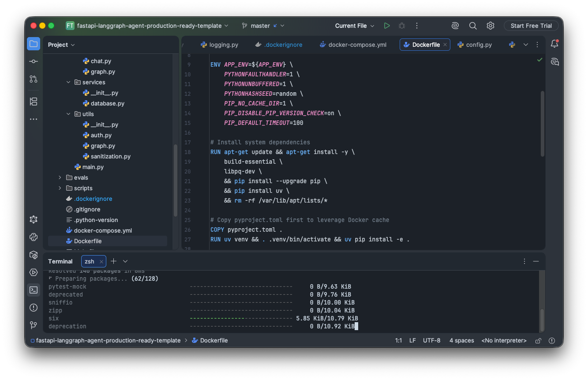Open the terminal tabs dropdown arrow

point(125,261)
